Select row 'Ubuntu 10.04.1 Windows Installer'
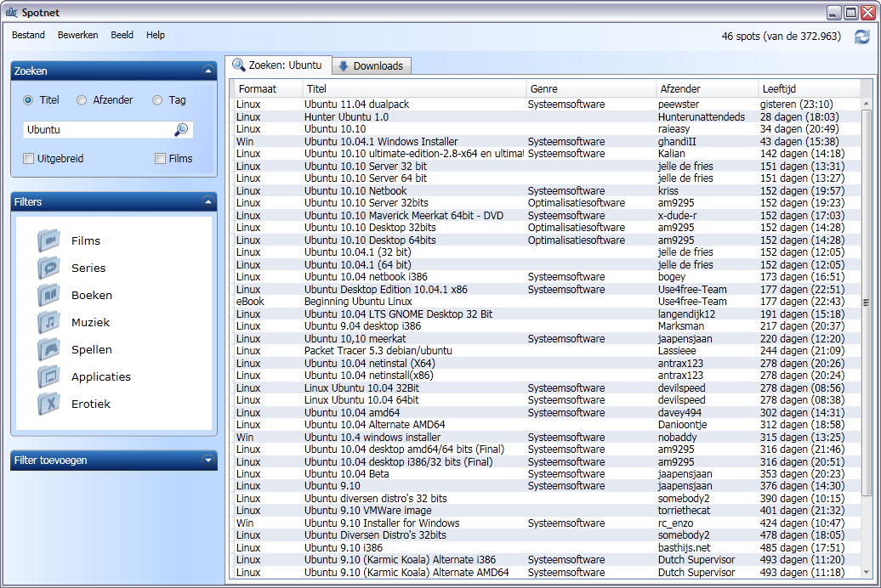The image size is (881, 588). pos(548,142)
